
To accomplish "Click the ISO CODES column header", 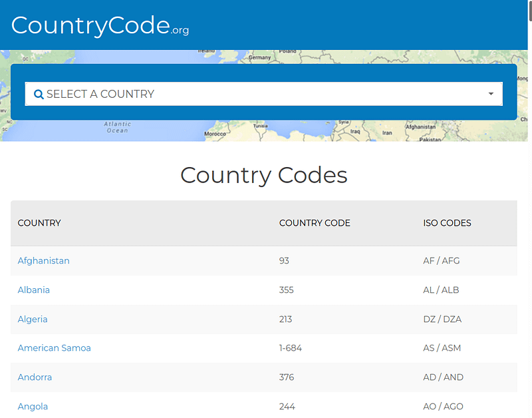I will pyautogui.click(x=447, y=223).
